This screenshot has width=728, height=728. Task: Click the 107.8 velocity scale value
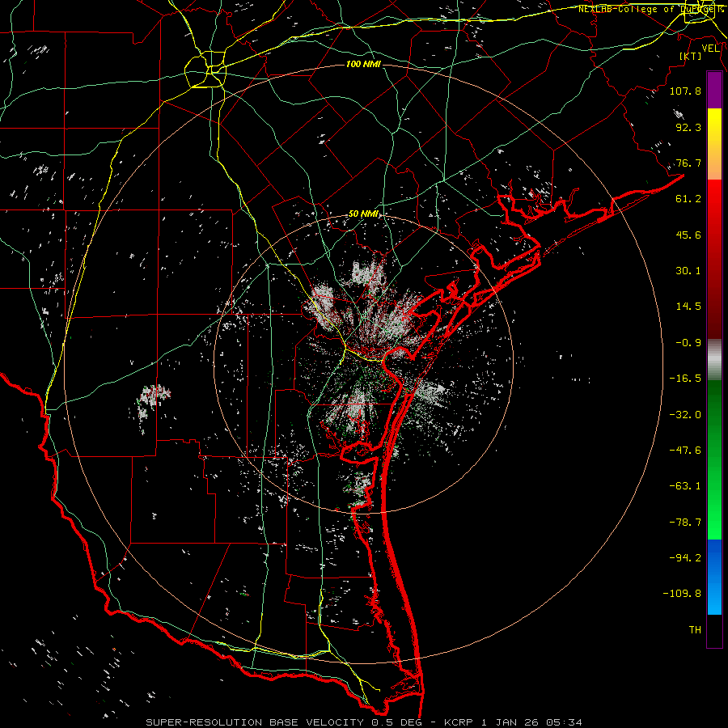(x=685, y=91)
